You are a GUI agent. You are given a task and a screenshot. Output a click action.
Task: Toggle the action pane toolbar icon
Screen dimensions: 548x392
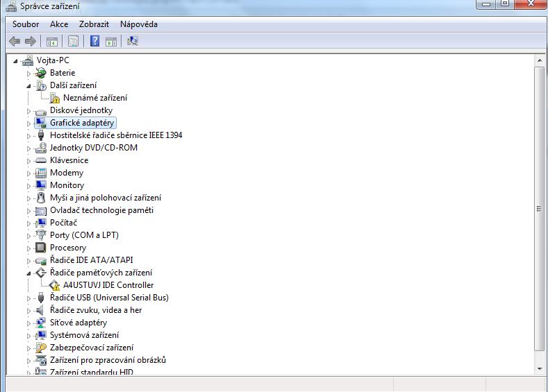pos(111,42)
